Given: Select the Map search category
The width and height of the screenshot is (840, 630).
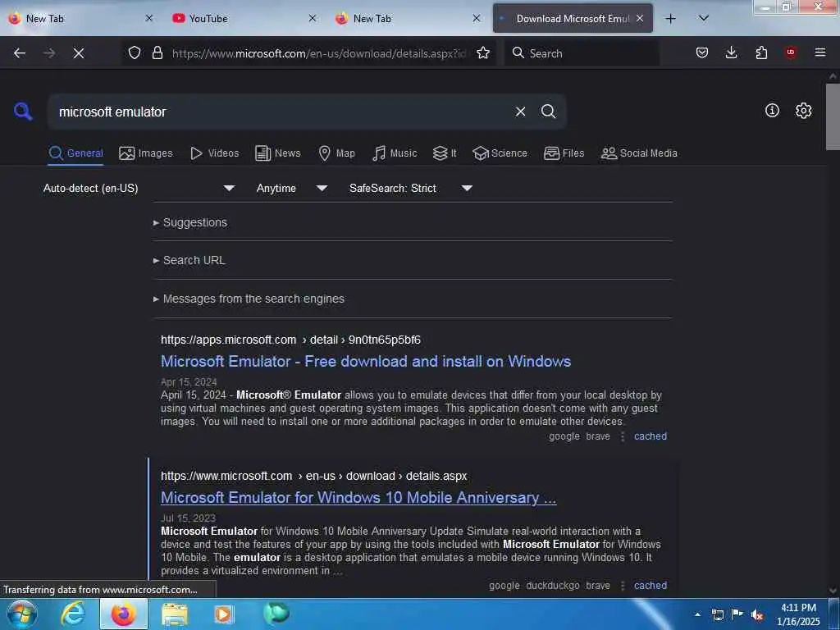Looking at the screenshot, I should coord(336,153).
